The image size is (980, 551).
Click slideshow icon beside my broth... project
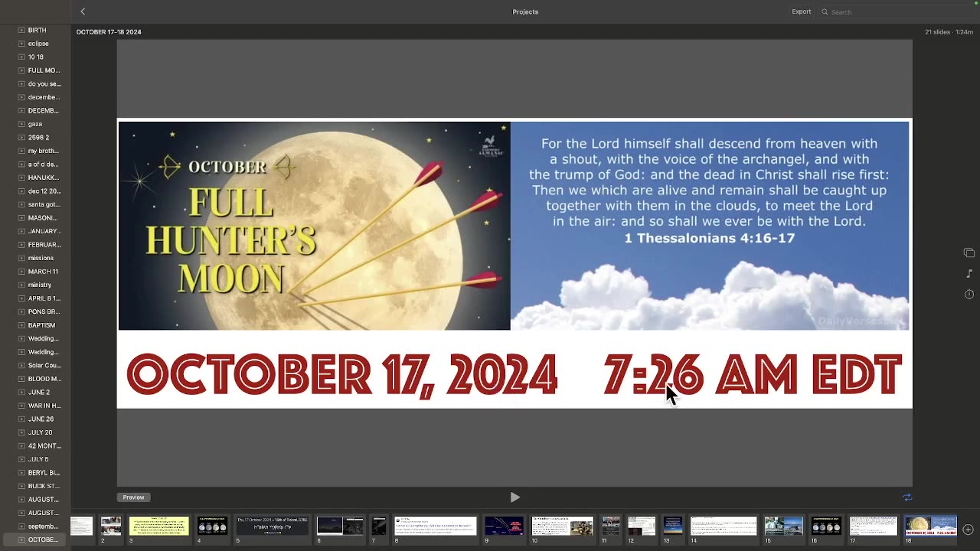pos(21,151)
